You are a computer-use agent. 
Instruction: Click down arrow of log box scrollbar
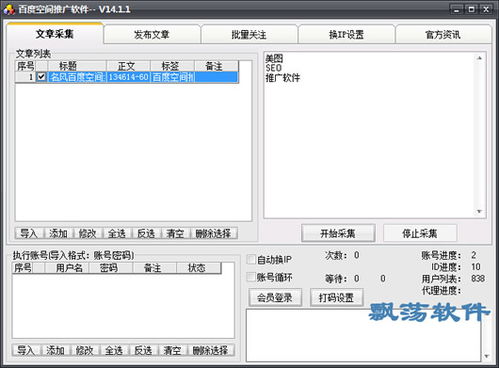[486, 356]
